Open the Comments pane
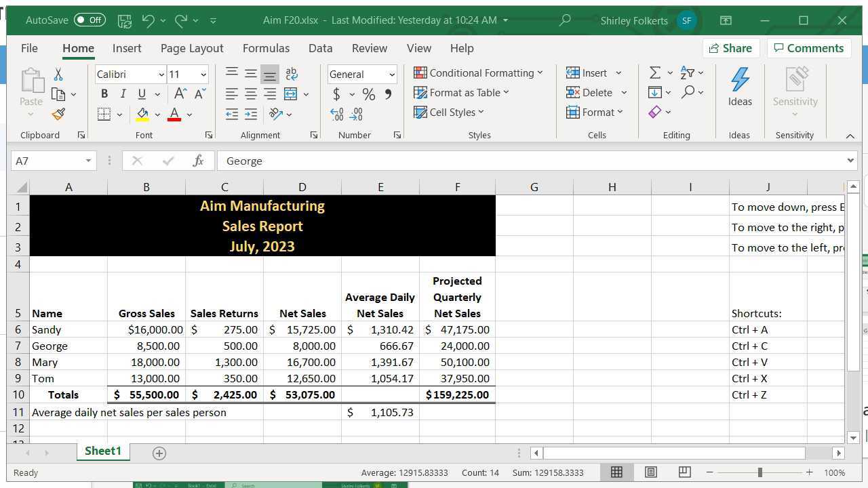The width and height of the screenshot is (868, 488). [x=809, y=48]
